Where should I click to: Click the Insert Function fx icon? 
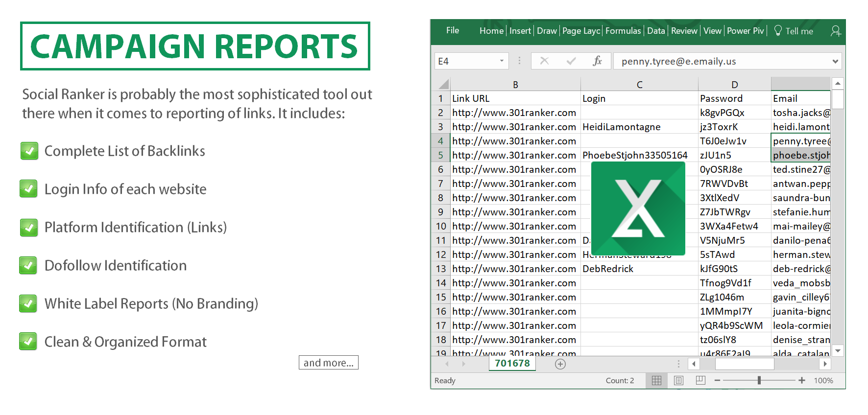[597, 61]
